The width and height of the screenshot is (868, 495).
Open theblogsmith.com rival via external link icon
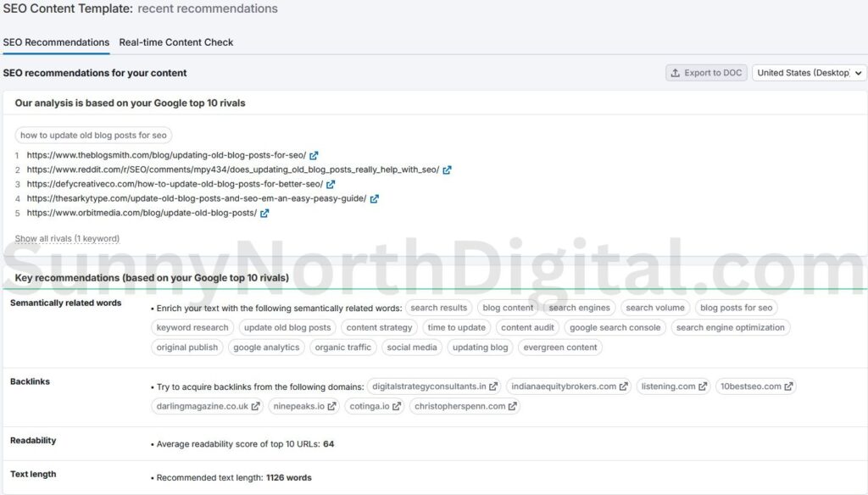click(314, 155)
